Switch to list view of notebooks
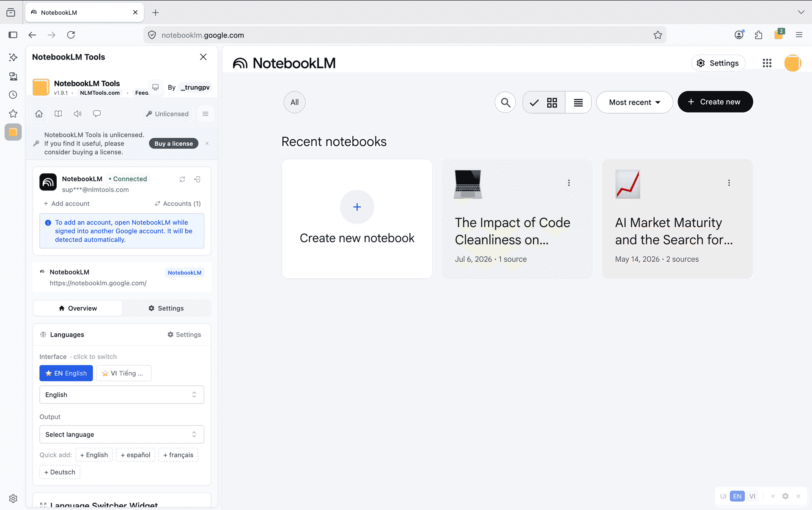The height and width of the screenshot is (510, 812). [578, 102]
